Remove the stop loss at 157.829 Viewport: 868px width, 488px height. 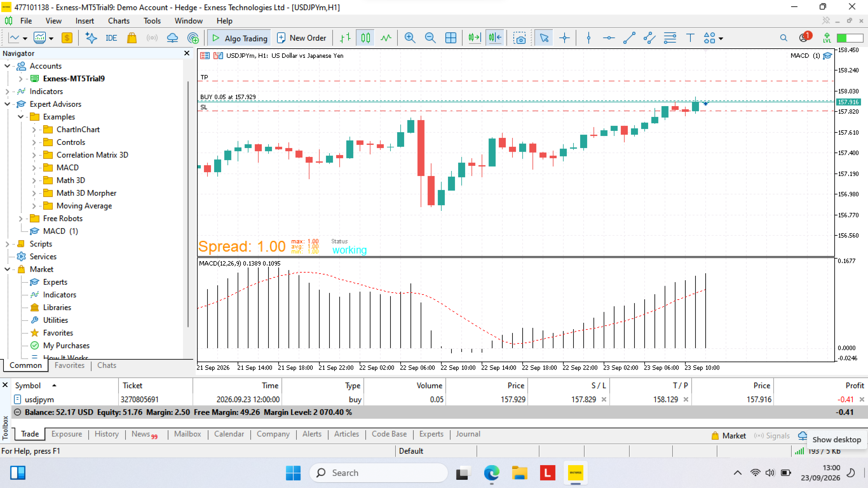tap(604, 400)
